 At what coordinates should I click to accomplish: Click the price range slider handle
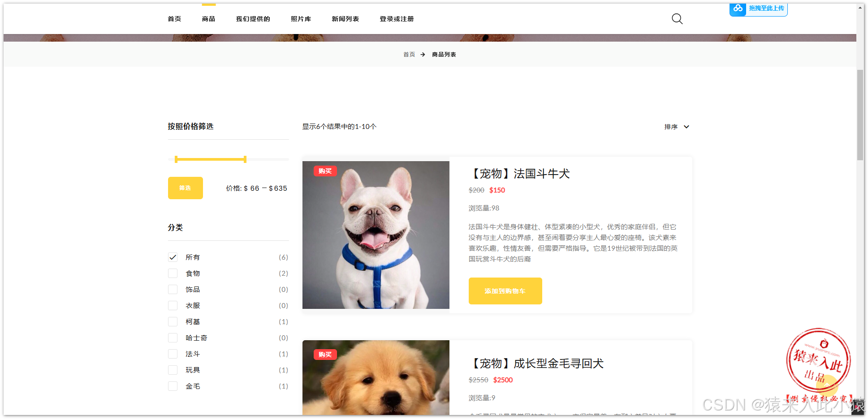(245, 159)
